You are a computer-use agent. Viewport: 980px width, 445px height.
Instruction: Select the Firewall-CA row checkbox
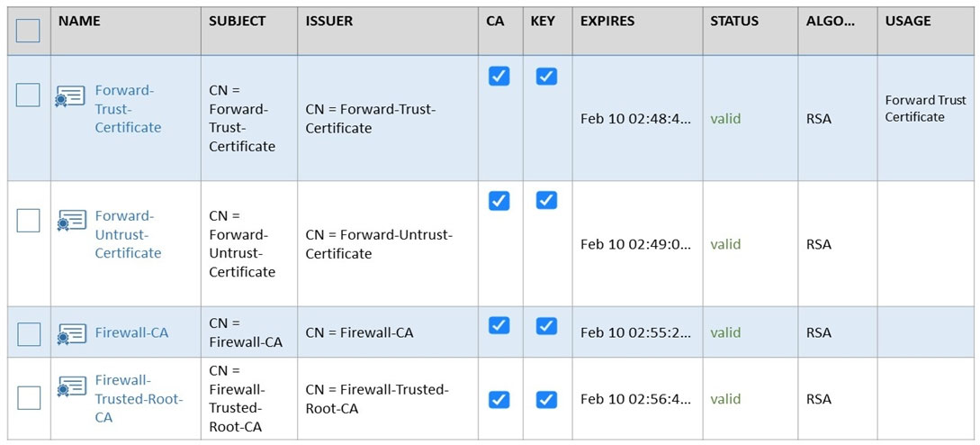[28, 334]
